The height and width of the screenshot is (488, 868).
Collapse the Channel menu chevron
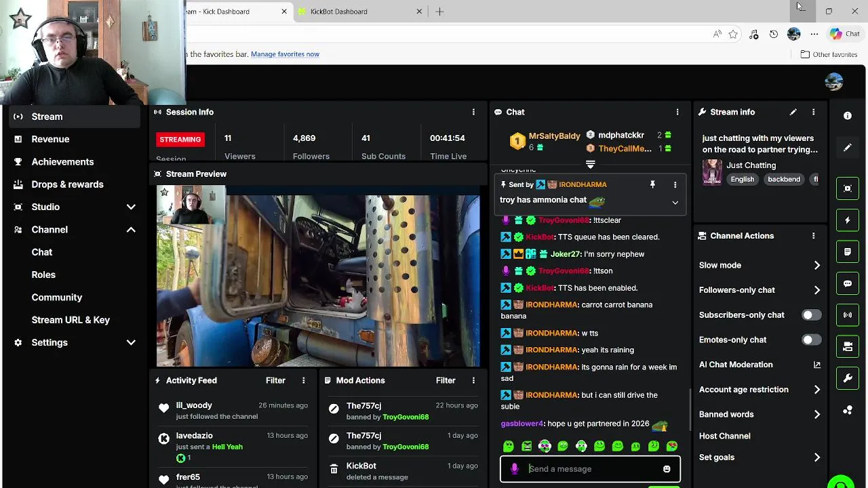point(131,230)
